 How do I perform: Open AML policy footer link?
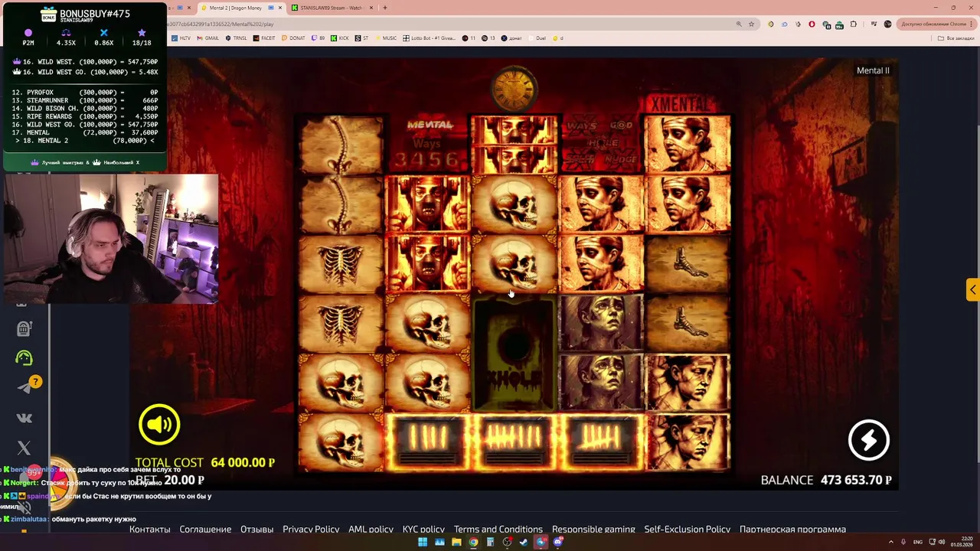click(x=371, y=529)
